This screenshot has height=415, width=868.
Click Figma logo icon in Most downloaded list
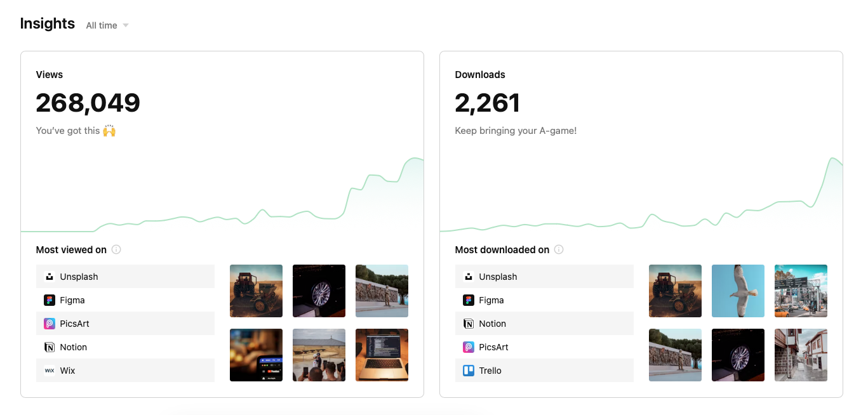pos(469,300)
